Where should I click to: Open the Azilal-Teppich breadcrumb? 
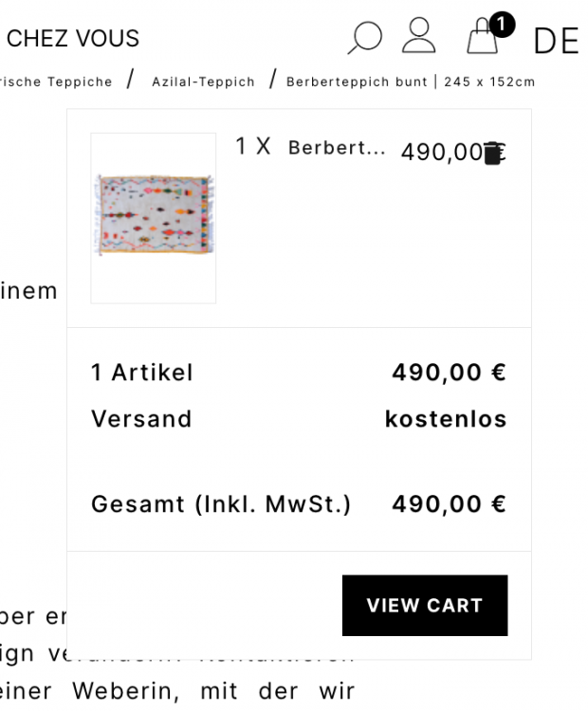pyautogui.click(x=203, y=82)
